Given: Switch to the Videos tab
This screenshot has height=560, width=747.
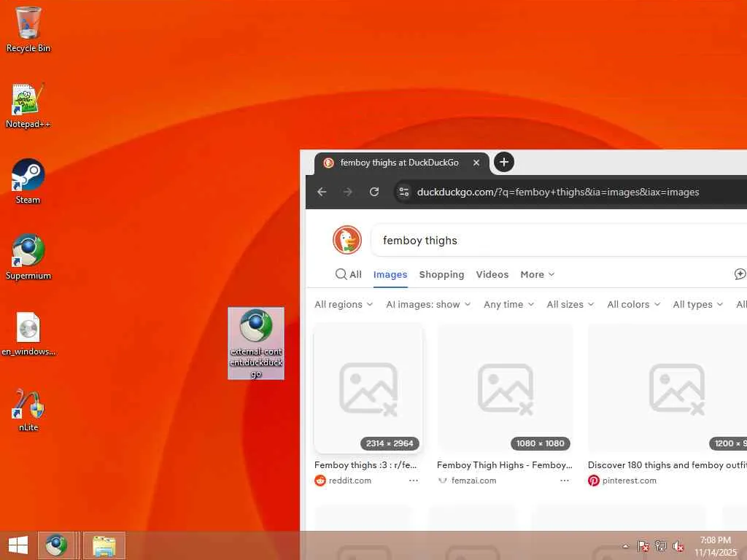Looking at the screenshot, I should (x=492, y=274).
